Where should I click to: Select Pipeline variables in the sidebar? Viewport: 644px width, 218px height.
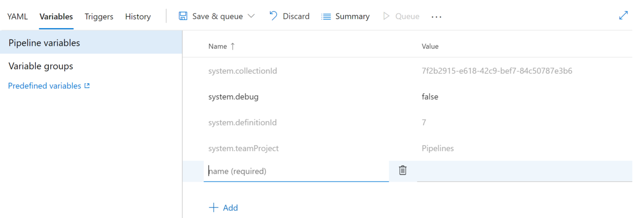(44, 43)
